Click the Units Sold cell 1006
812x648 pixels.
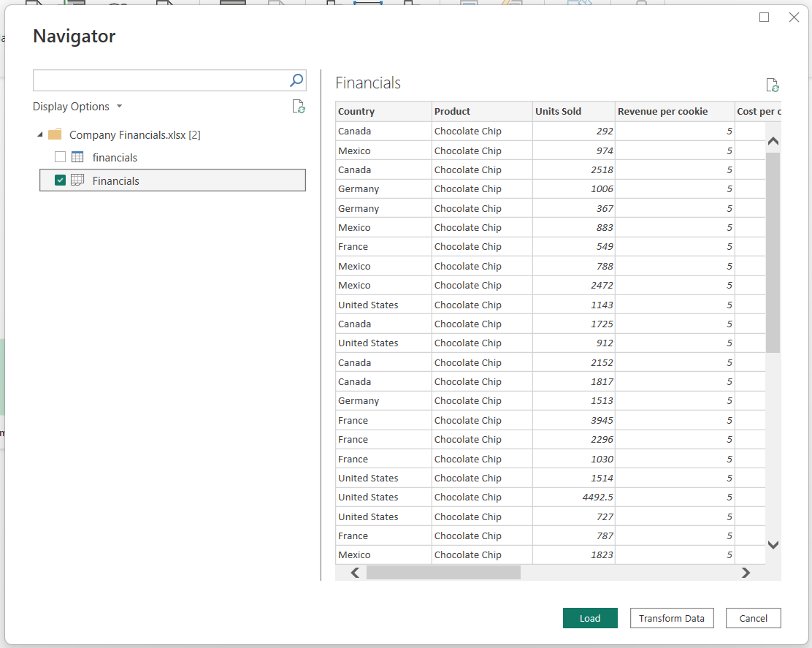tap(574, 189)
